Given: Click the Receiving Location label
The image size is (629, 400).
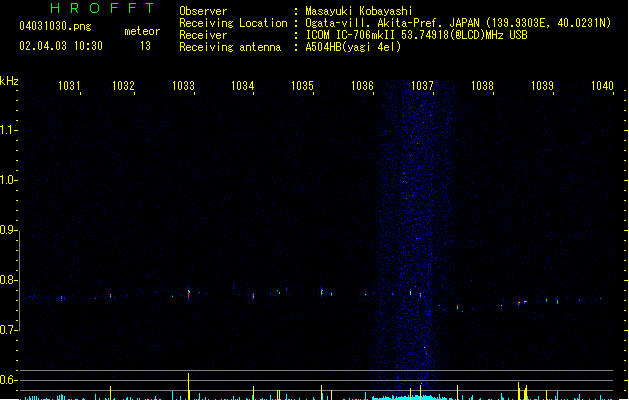Looking at the screenshot, I should pyautogui.click(x=233, y=23).
